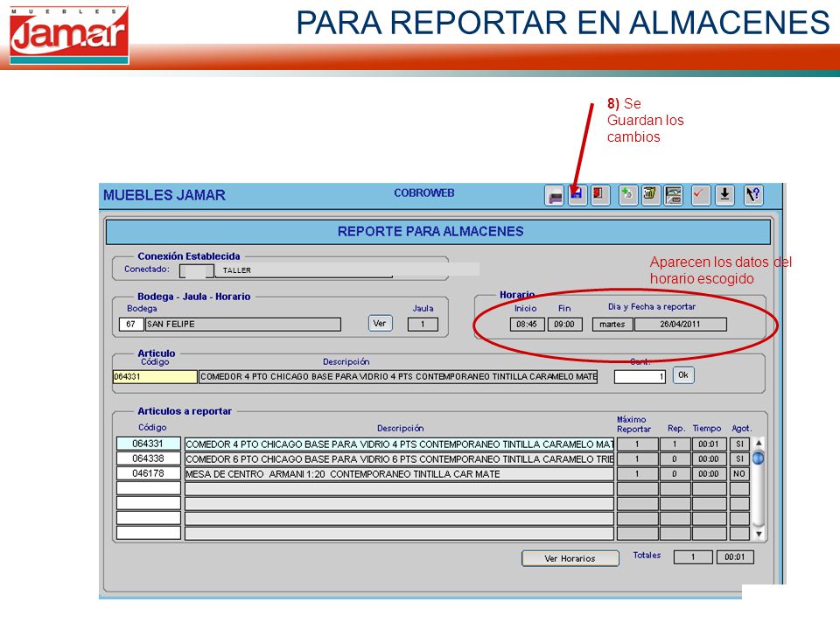Image resolution: width=840 pixels, height=630 pixels.
Task: Click the Totales count field showing 1
Action: pos(693,557)
